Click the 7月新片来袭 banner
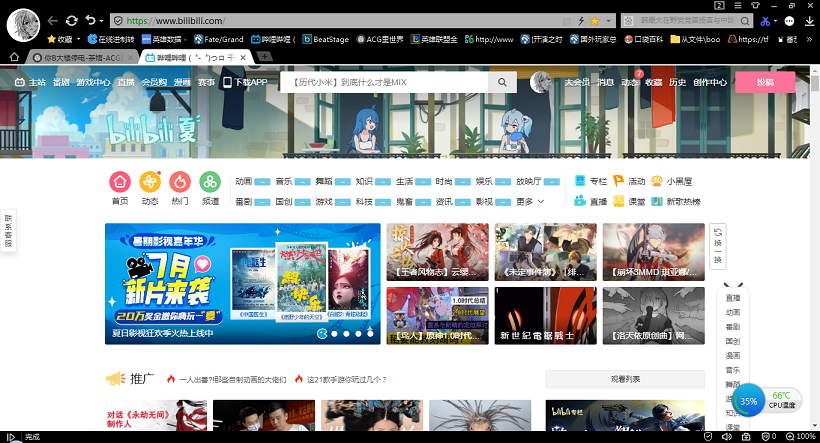820x443 pixels. pos(243,284)
